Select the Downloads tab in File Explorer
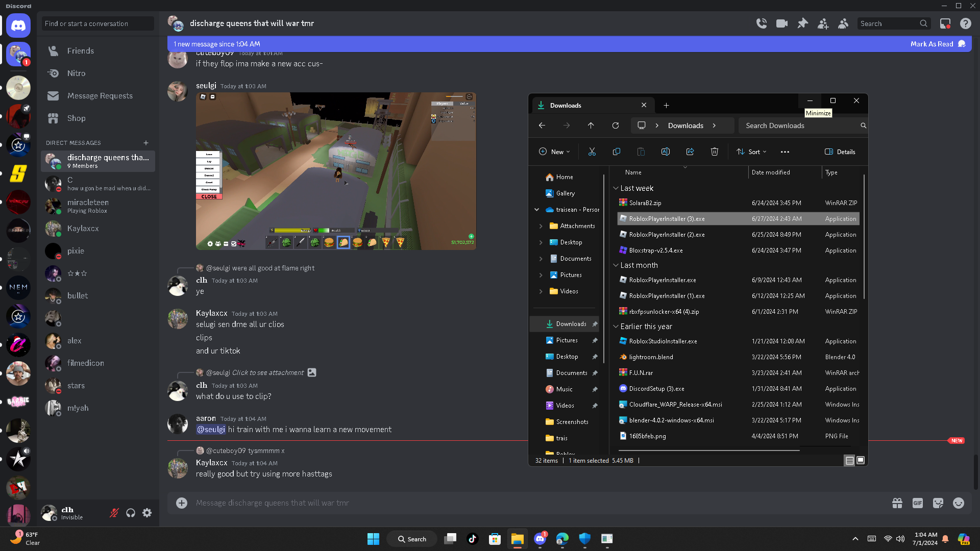980x551 pixels. [x=592, y=106]
